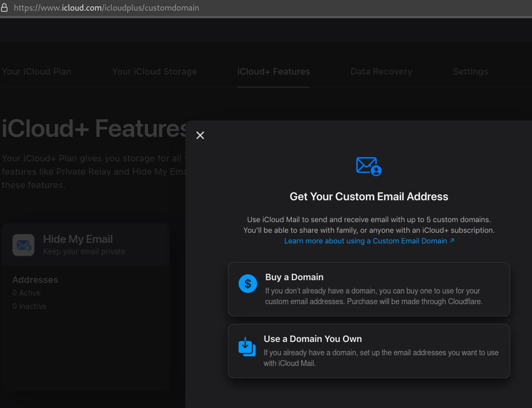
Task: Open Hide My Email via its envelope icon
Action: (23, 244)
